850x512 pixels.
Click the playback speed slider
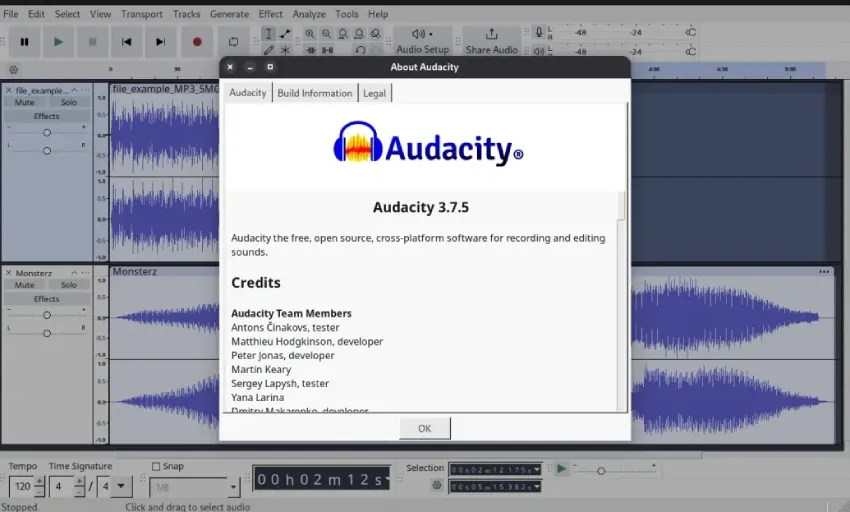[614, 470]
